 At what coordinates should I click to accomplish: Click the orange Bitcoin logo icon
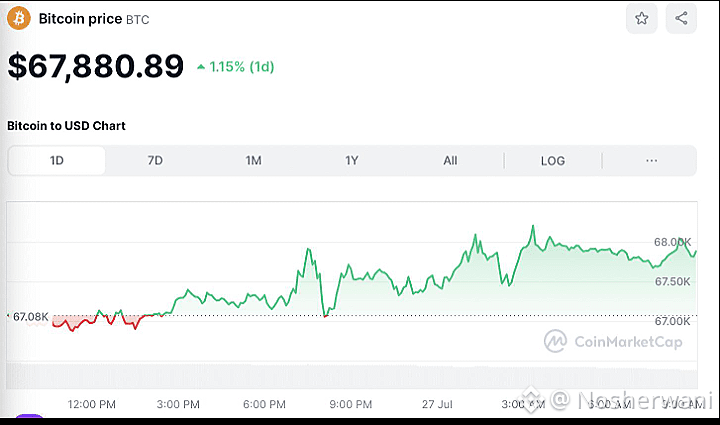coord(19,18)
